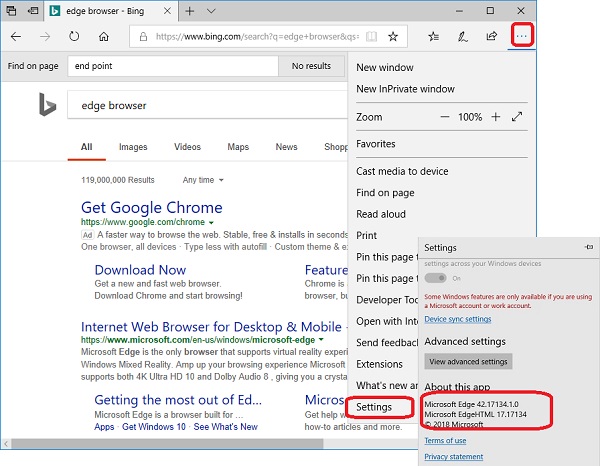Expand the Any time filter dropdown

click(203, 180)
